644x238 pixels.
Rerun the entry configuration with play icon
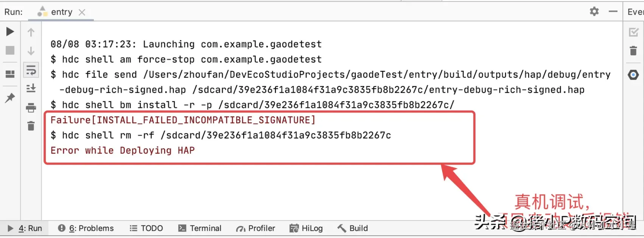[10, 31]
